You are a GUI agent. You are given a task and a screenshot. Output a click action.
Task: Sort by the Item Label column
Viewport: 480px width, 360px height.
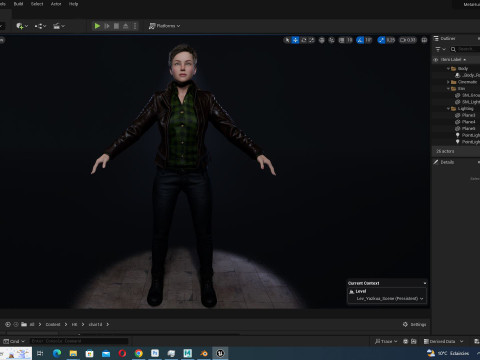coord(453,60)
